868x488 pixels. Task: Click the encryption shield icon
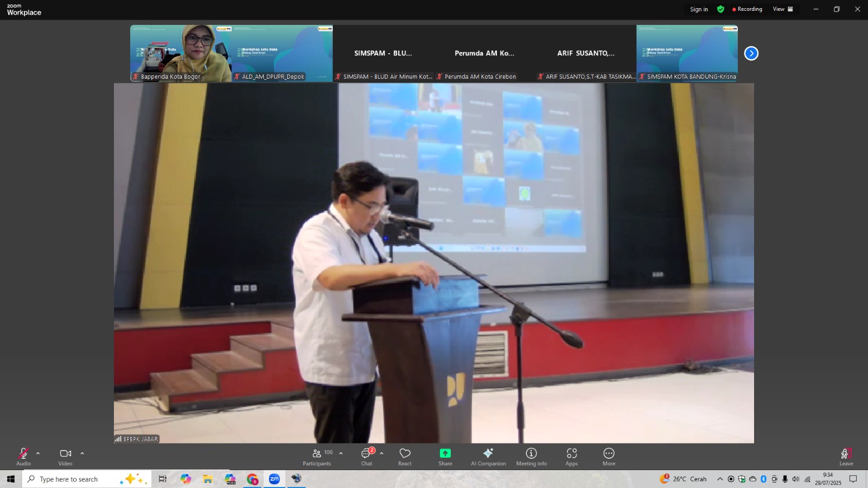(x=720, y=9)
